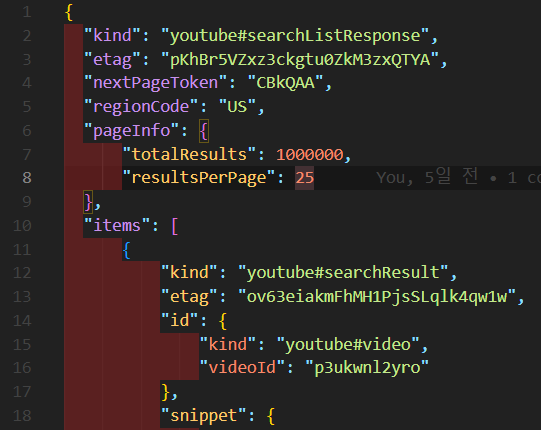Select the value "youtube#searchResult"
The height and width of the screenshot is (430, 541).
coord(344,273)
